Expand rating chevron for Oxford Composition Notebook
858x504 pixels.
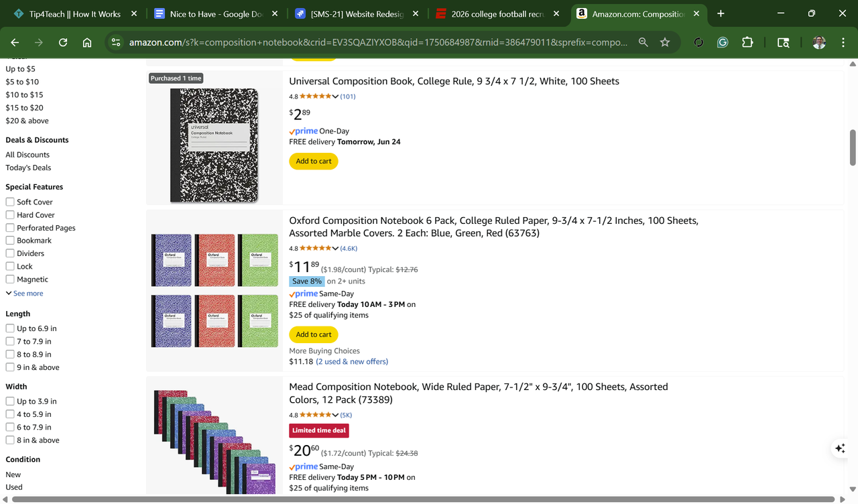tap(335, 249)
